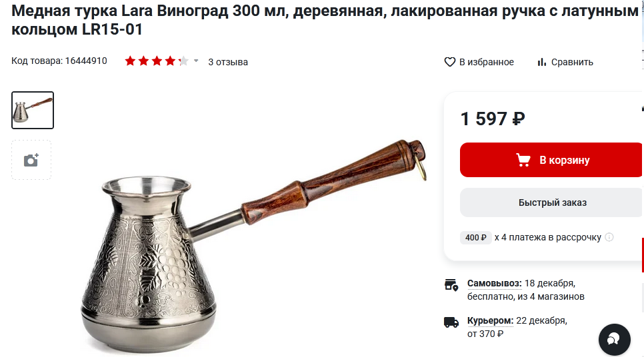Click the pickup store icon

[x=451, y=285]
